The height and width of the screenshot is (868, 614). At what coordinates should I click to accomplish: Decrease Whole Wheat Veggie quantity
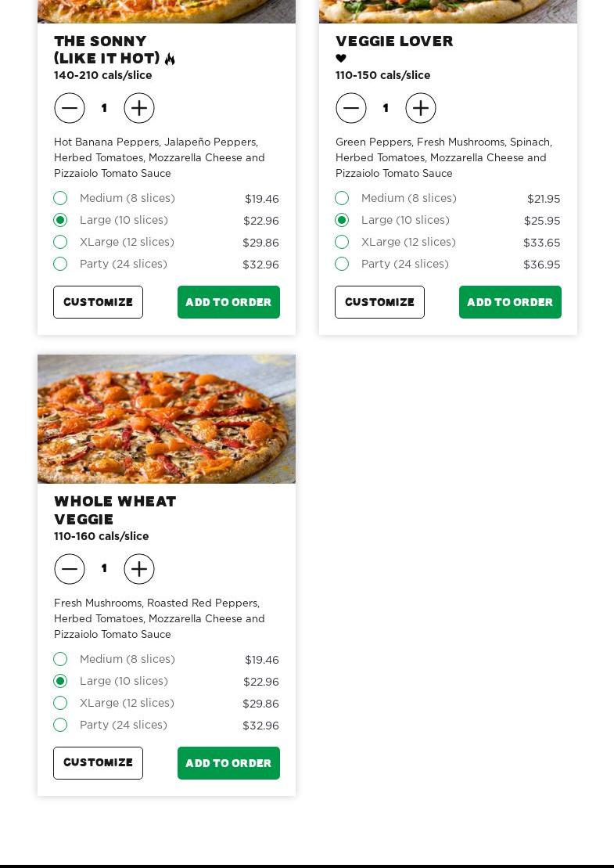[x=70, y=569]
